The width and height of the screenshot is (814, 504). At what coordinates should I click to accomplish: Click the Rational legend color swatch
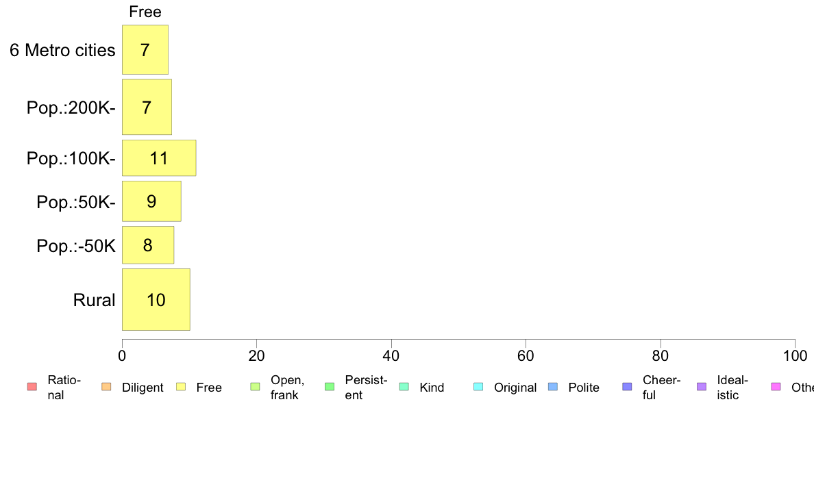32,387
